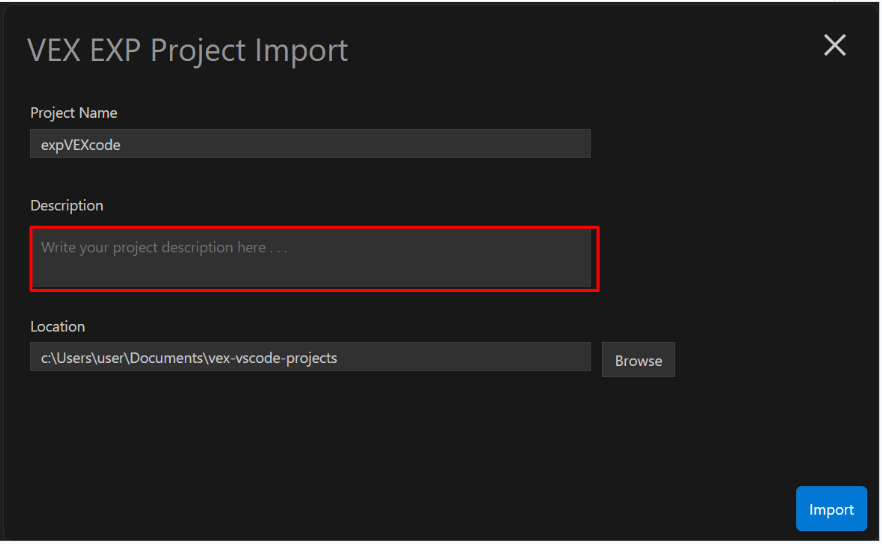Click 'c:\Users' at the start of Location
Screen dimensions: 882x544
tap(64, 357)
